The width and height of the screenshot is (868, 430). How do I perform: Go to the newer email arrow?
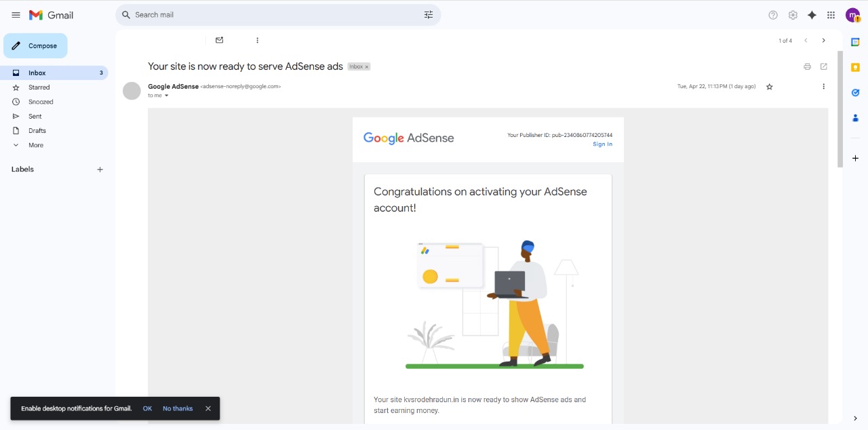click(806, 41)
